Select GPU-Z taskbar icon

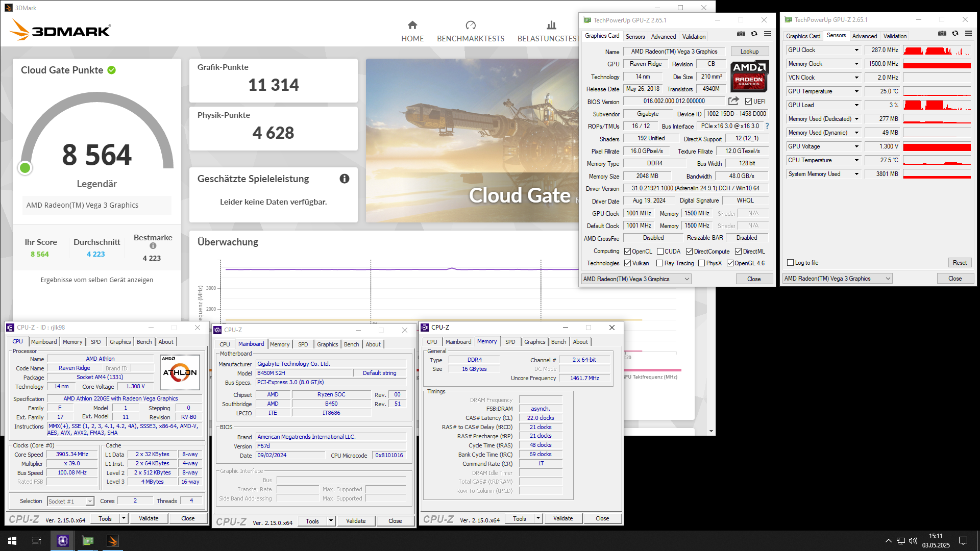tap(88, 541)
